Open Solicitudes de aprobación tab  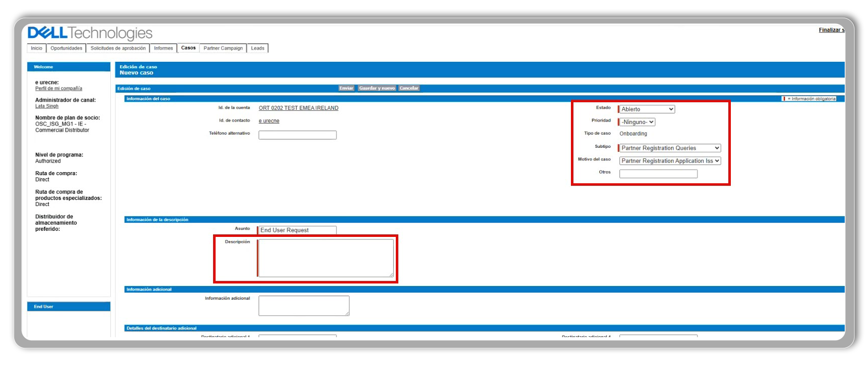click(x=118, y=49)
